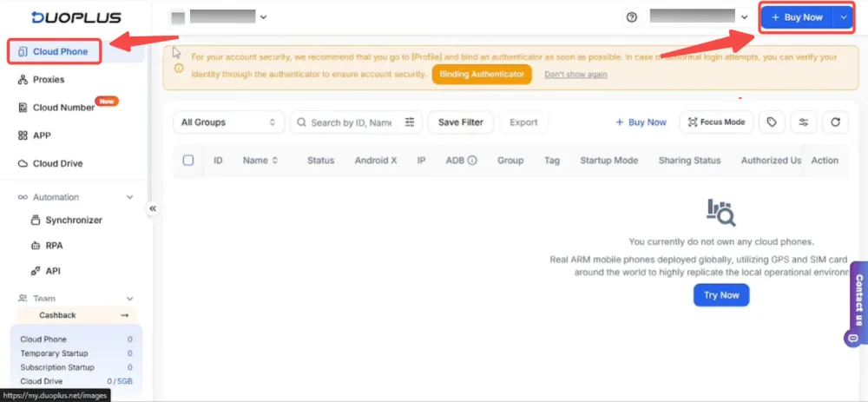Click the tag icon button

point(772,122)
